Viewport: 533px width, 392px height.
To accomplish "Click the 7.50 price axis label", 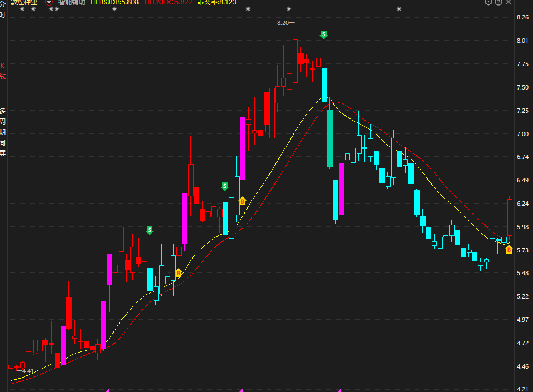I will tap(523, 87).
